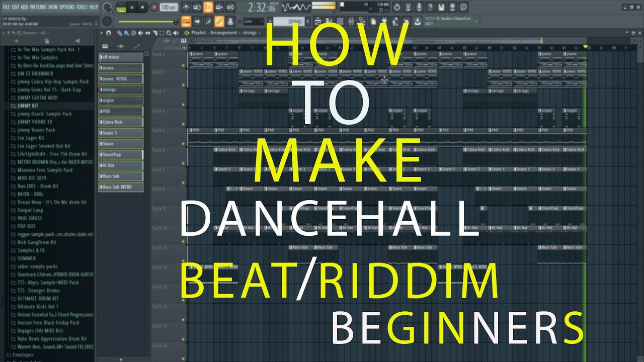The width and height of the screenshot is (644, 362).
Task: Click the add pattern plus button
Action: coord(307,22)
